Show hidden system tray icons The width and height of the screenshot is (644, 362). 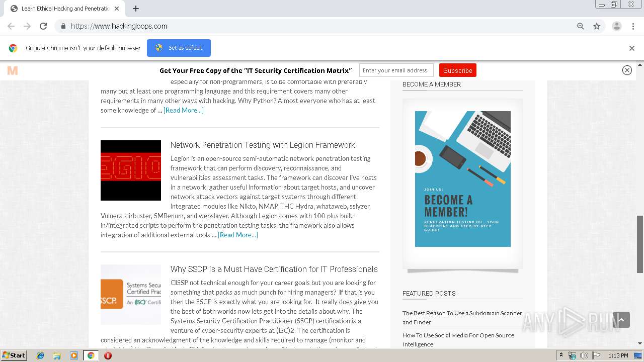click(x=561, y=355)
